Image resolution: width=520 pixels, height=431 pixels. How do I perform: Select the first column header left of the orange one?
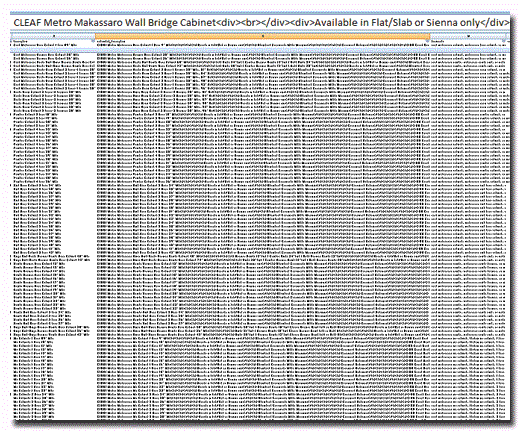pyautogui.click(x=53, y=36)
